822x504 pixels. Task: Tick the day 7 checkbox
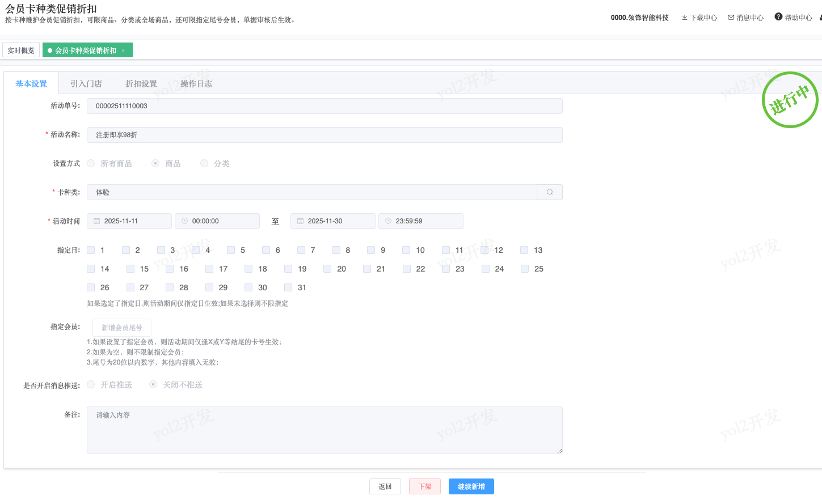301,250
